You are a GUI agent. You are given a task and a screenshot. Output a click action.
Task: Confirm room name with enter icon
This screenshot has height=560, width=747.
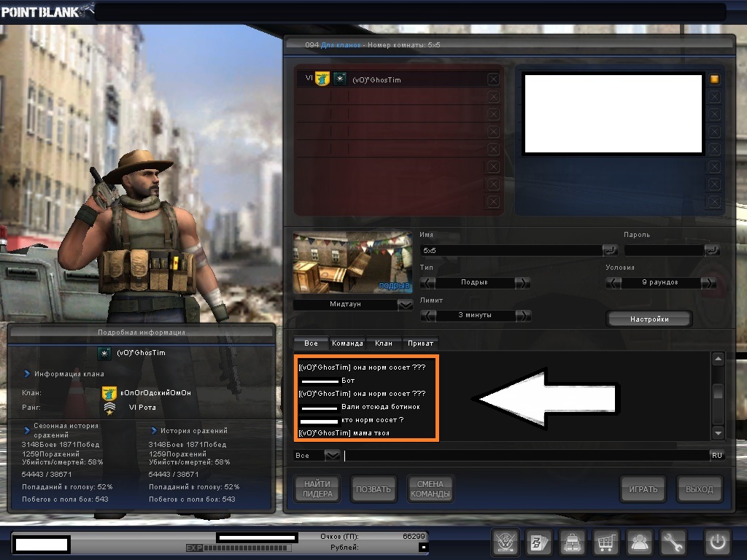pyautogui.click(x=609, y=250)
